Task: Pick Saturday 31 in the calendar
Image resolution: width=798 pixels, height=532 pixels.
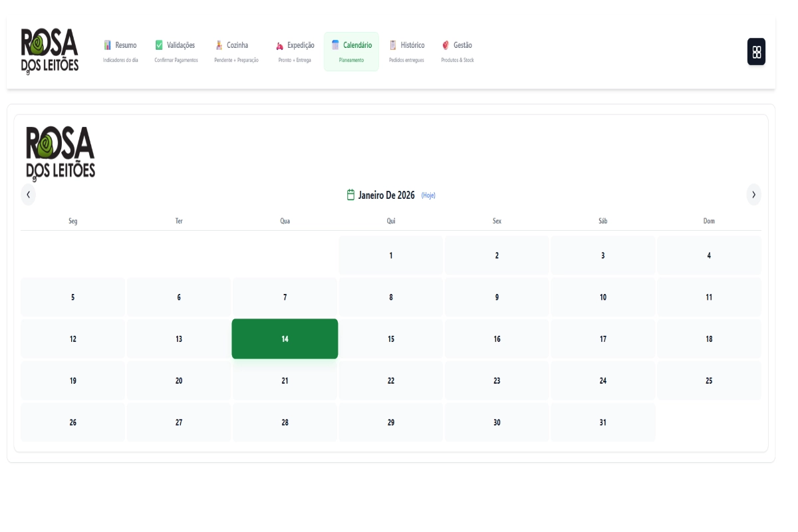Action: coord(603,422)
